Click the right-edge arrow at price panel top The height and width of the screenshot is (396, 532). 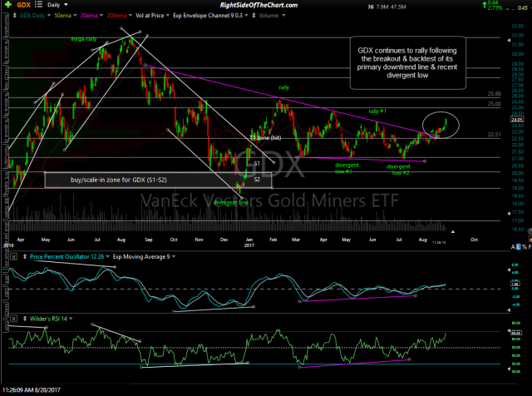(509, 41)
